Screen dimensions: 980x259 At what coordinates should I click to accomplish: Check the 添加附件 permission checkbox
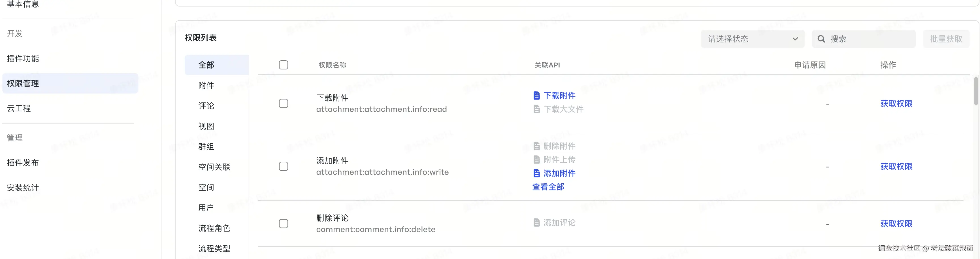pyautogui.click(x=284, y=166)
